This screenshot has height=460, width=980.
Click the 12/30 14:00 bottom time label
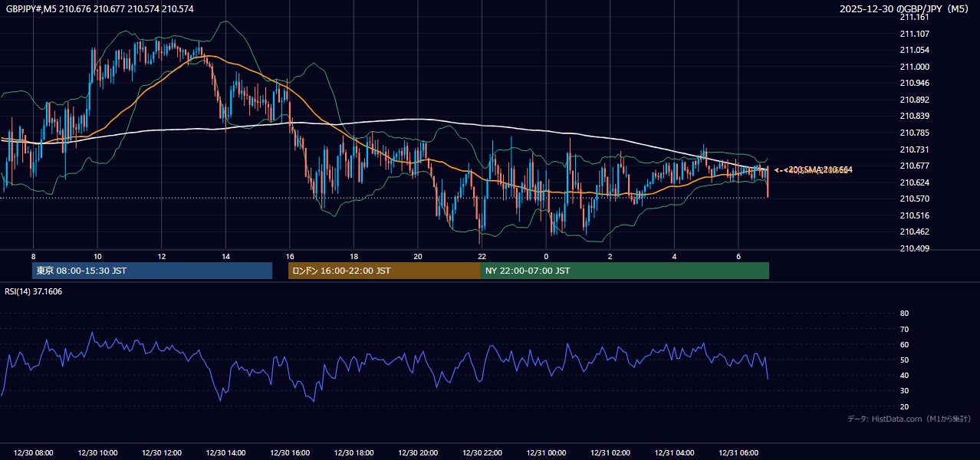225,453
